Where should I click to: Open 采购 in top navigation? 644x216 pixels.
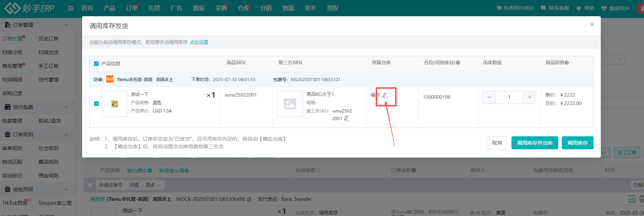pos(221,8)
